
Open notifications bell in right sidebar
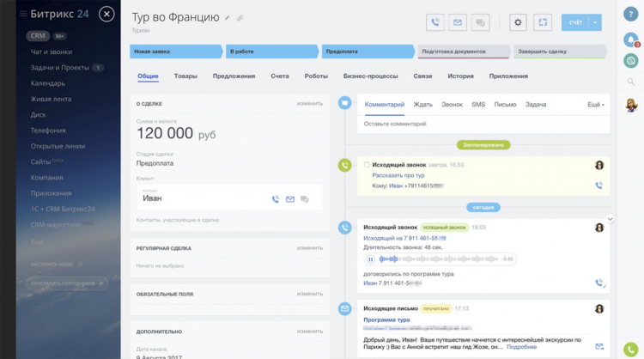631,40
